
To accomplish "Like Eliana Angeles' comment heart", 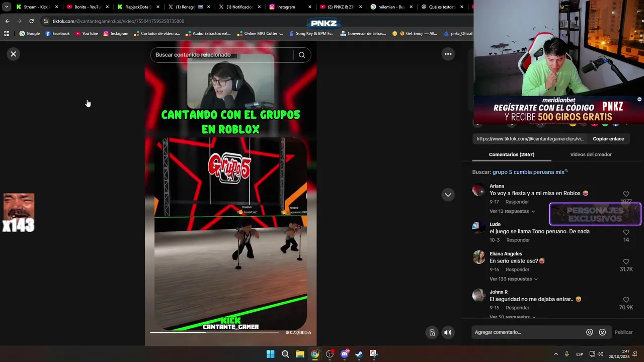I will coord(626,262).
